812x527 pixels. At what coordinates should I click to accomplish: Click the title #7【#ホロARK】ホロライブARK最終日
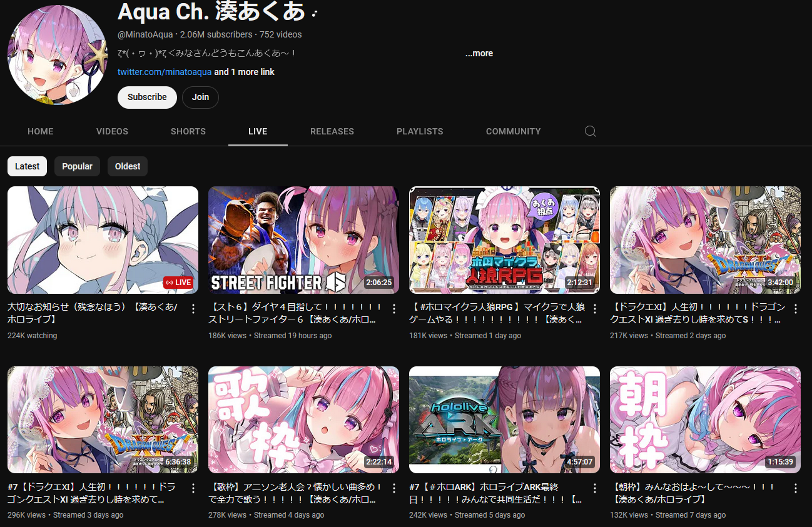coord(496,493)
